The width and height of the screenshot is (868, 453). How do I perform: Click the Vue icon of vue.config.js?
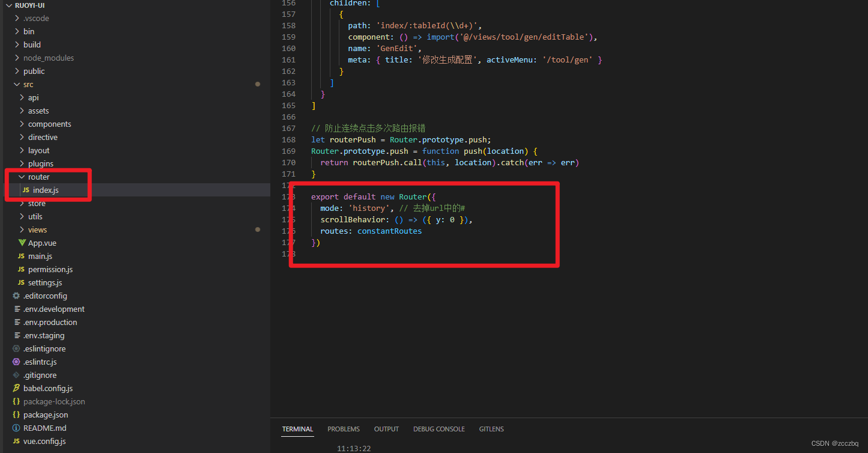point(17,441)
